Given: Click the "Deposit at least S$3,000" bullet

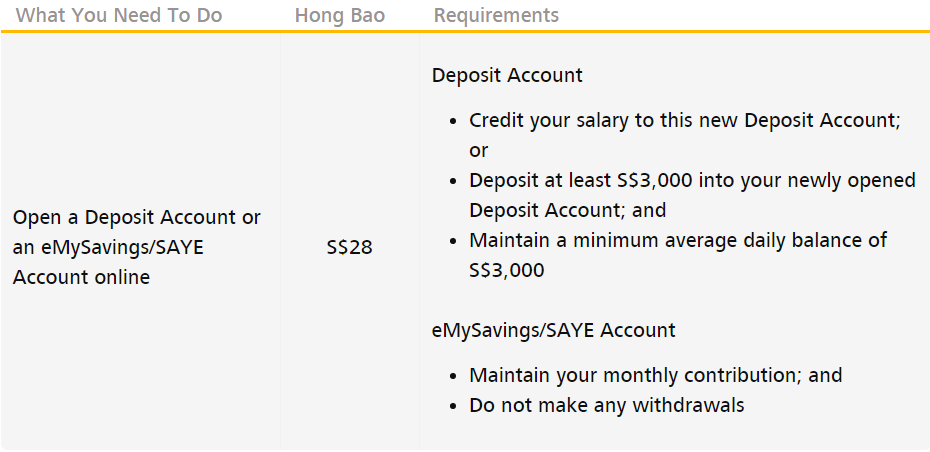Looking at the screenshot, I should click(692, 180).
